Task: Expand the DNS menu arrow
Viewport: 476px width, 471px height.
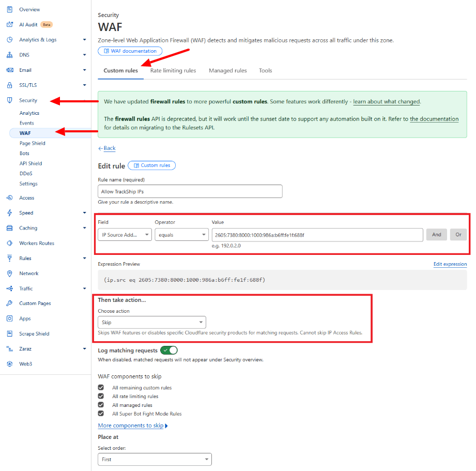Action: click(84, 55)
